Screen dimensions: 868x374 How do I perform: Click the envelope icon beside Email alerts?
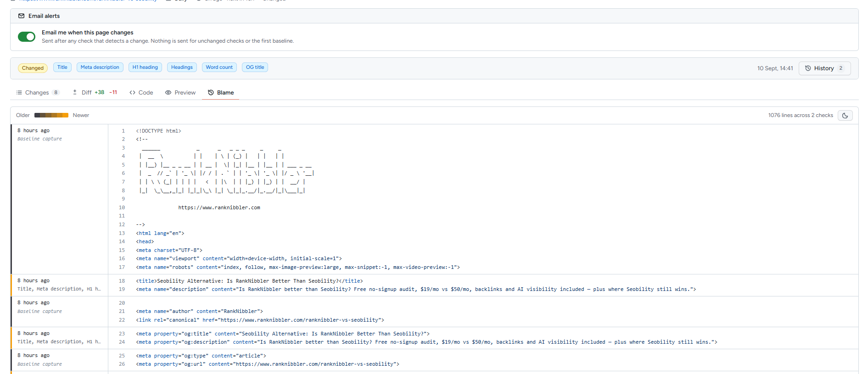coord(21,16)
